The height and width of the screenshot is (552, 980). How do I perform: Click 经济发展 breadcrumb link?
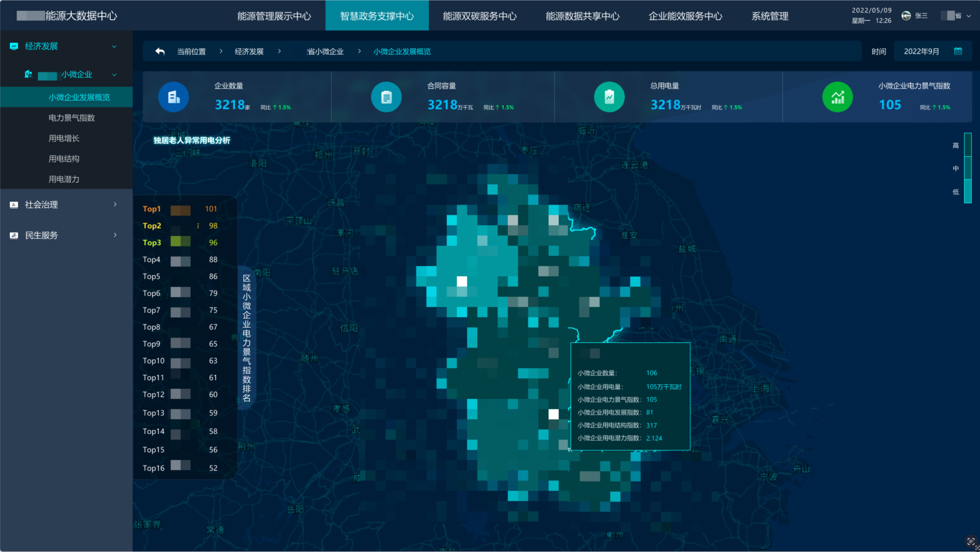point(249,51)
